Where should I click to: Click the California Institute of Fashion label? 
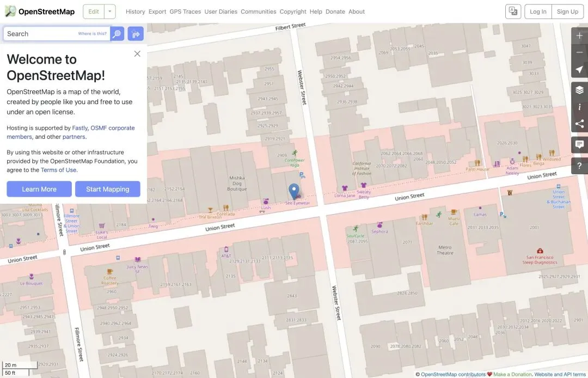[362, 168]
